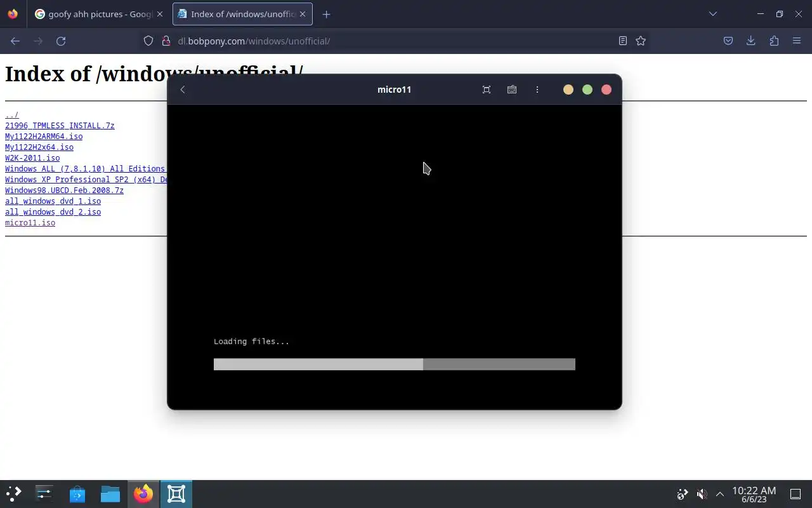This screenshot has width=812, height=508.
Task: Close the goofy ahh pictures tab
Action: coord(160,14)
